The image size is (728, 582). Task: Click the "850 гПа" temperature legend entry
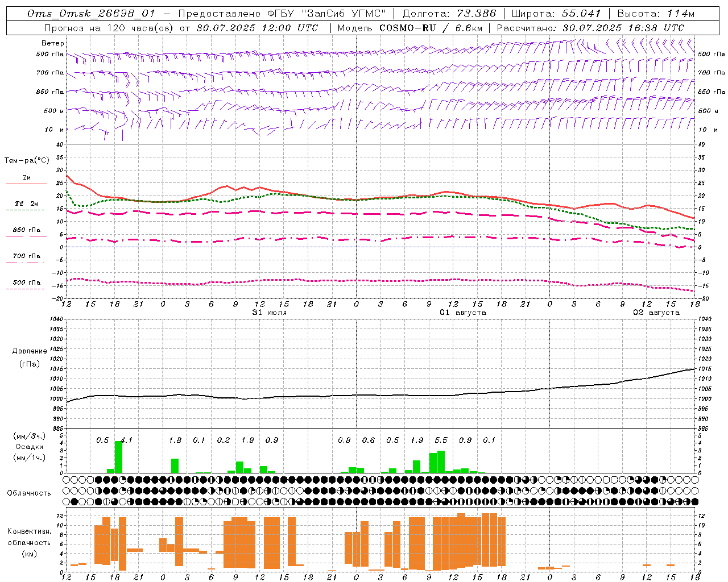pyautogui.click(x=27, y=230)
